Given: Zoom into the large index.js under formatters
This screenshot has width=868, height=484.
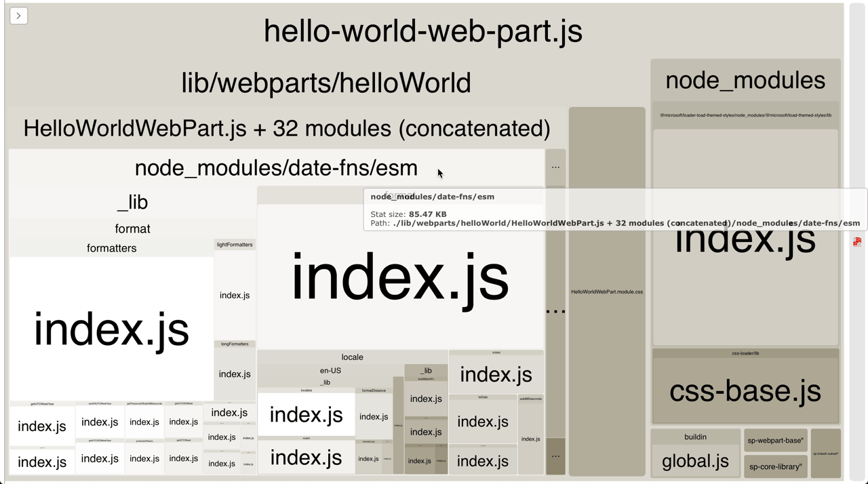Looking at the screenshot, I should pos(111,330).
